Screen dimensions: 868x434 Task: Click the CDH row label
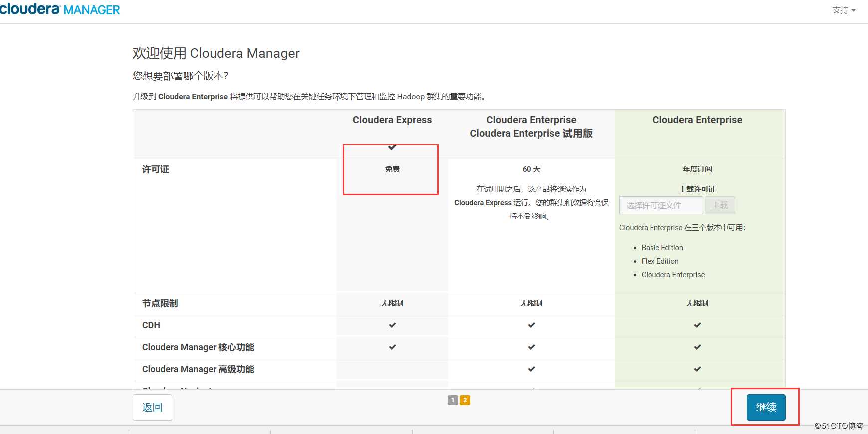point(151,325)
